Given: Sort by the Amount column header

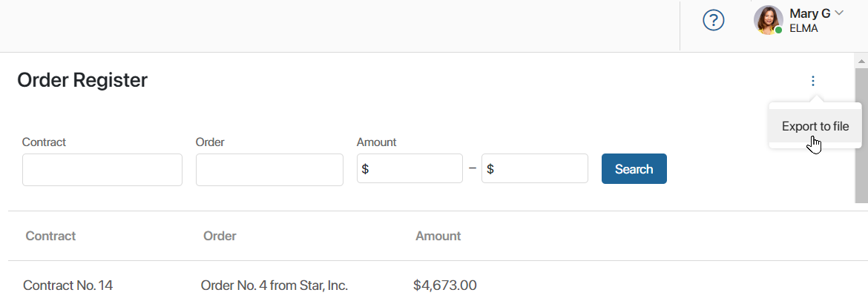Looking at the screenshot, I should point(438,236).
